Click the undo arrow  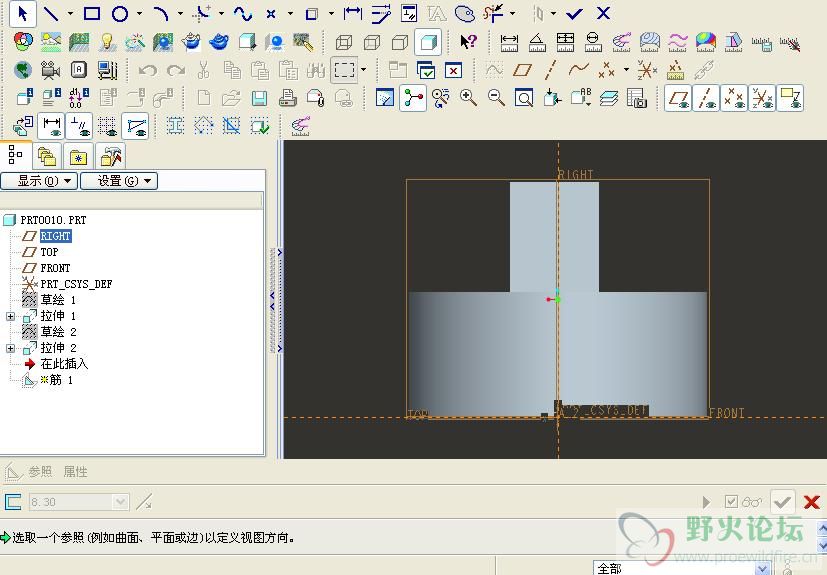pyautogui.click(x=148, y=70)
